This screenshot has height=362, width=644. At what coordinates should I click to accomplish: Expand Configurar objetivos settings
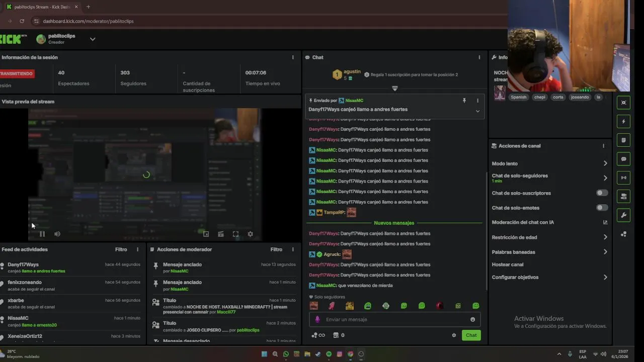click(x=605, y=278)
